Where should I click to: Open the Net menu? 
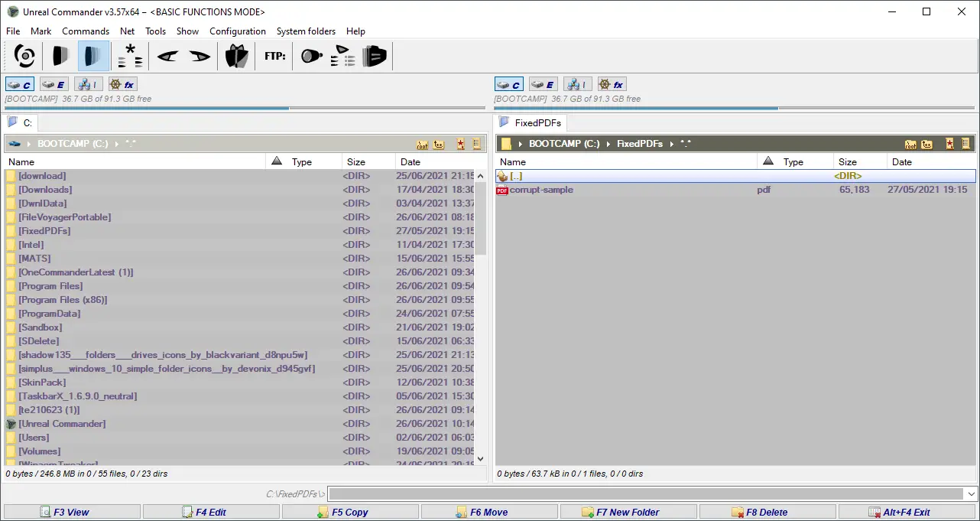(128, 31)
